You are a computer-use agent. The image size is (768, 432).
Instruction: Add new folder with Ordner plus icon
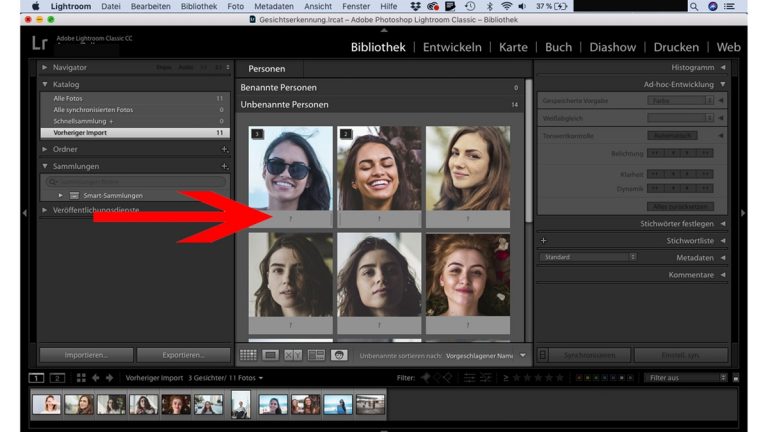coord(224,149)
